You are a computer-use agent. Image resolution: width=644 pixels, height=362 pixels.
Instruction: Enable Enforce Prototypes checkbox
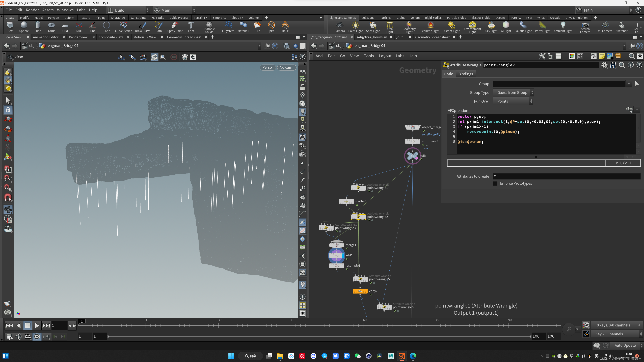pyautogui.click(x=495, y=183)
